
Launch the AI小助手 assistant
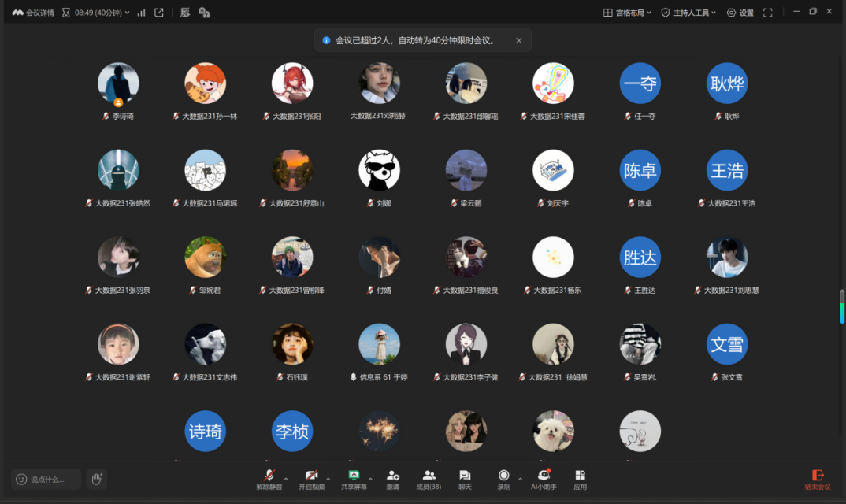pyautogui.click(x=544, y=479)
